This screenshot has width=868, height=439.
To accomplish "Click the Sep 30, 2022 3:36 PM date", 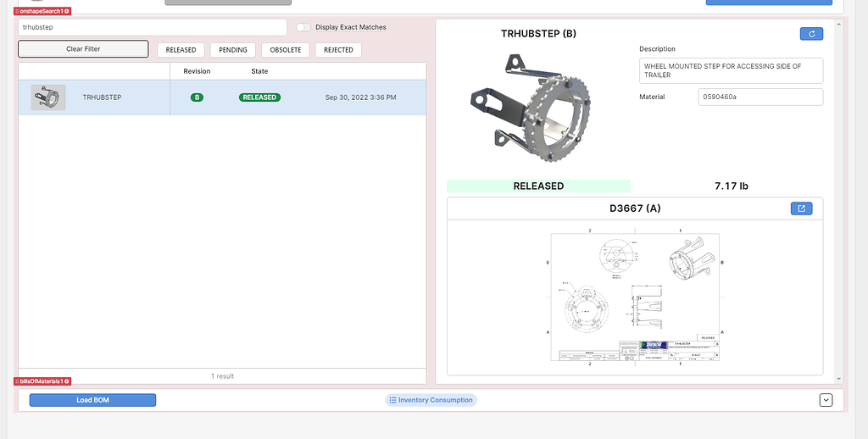I will point(360,97).
